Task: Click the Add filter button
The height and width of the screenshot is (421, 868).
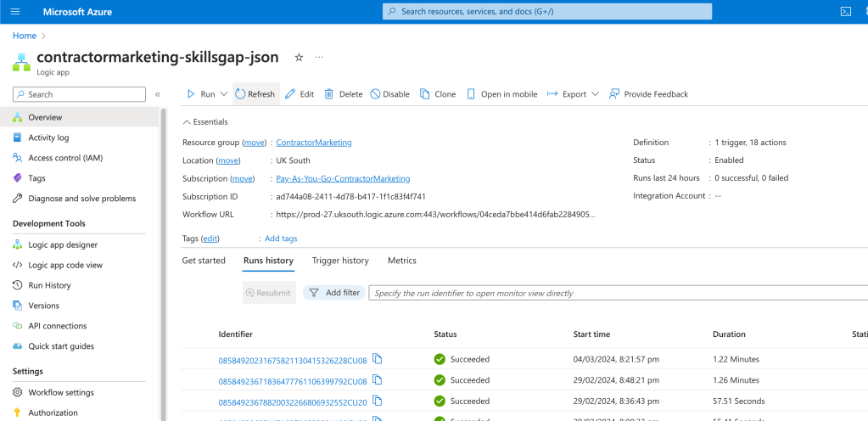Action: (x=334, y=293)
